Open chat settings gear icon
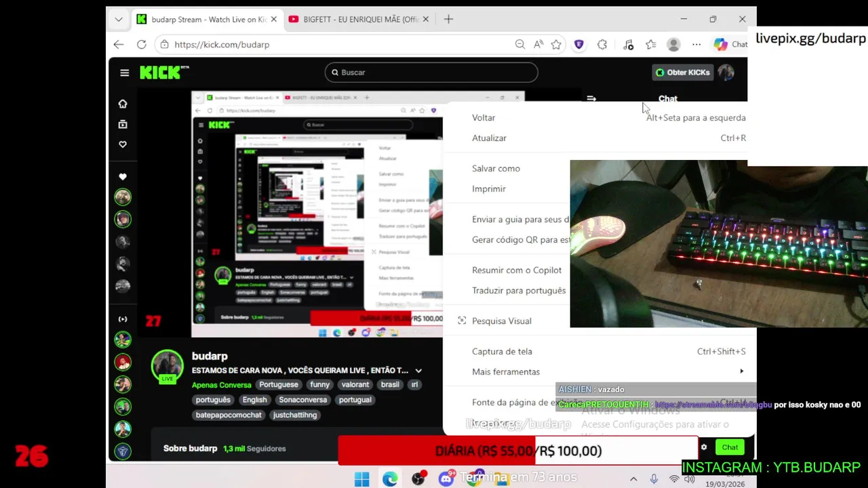Viewport: 868px width, 488px height. [704, 447]
